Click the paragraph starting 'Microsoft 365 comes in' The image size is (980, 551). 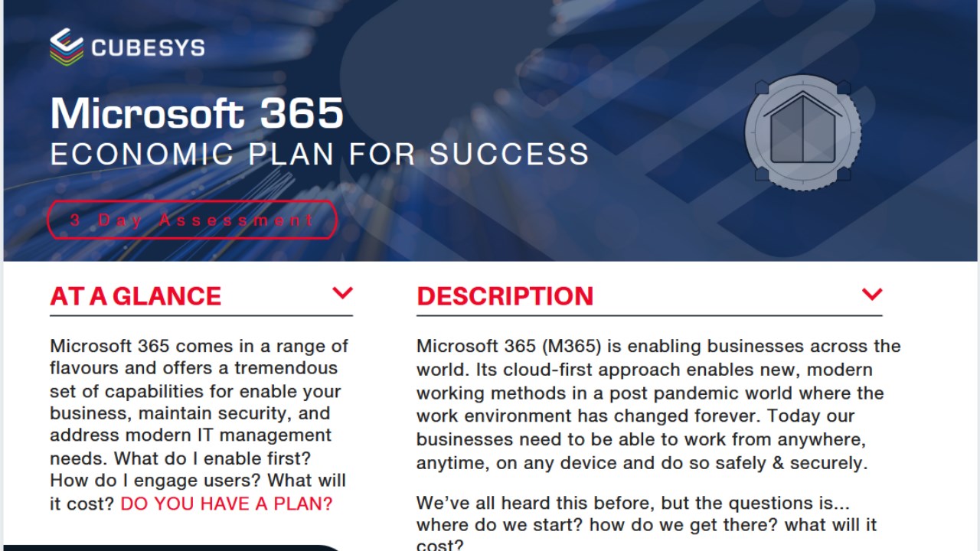coord(199,425)
